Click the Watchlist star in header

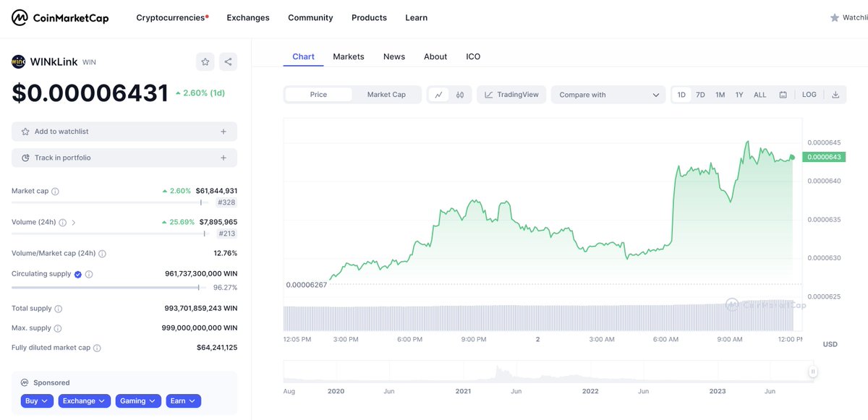click(x=835, y=17)
